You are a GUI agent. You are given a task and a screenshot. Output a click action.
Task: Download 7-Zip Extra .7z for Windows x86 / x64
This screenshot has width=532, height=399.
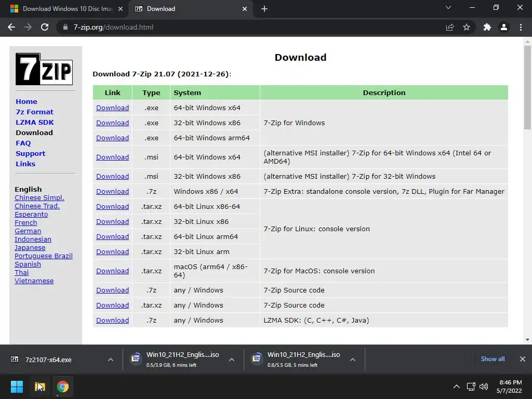pos(112,191)
